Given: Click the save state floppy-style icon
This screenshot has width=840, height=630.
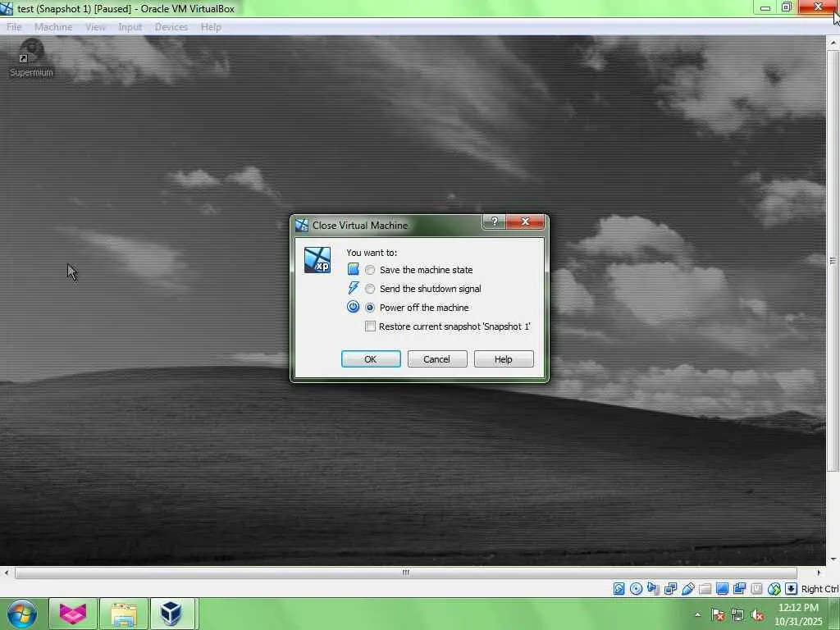Looking at the screenshot, I should (353, 269).
